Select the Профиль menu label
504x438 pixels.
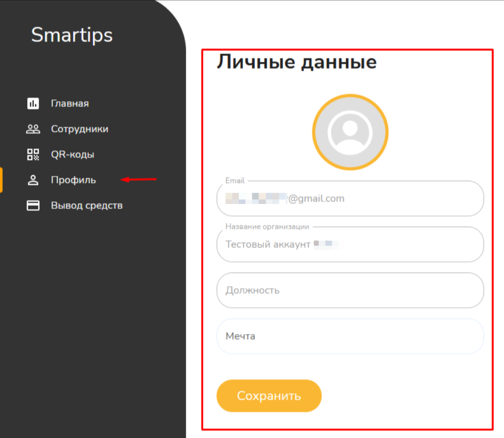73,180
